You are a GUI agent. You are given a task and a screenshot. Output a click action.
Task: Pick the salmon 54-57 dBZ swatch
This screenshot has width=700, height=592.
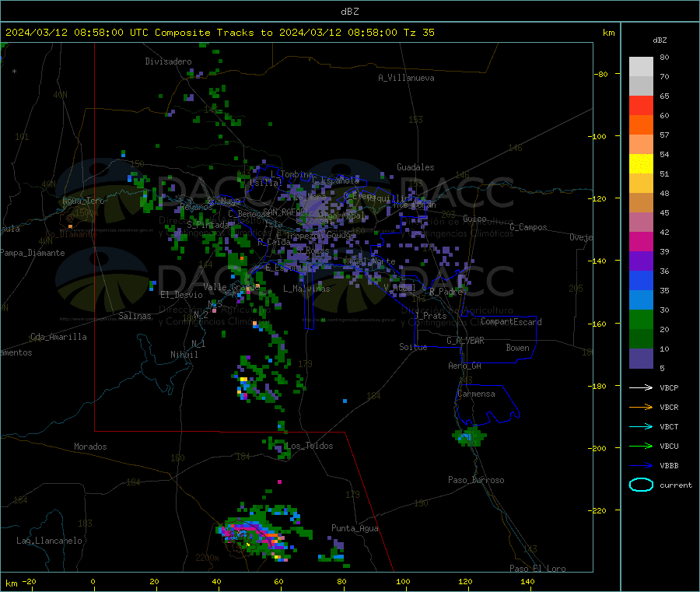click(x=641, y=145)
